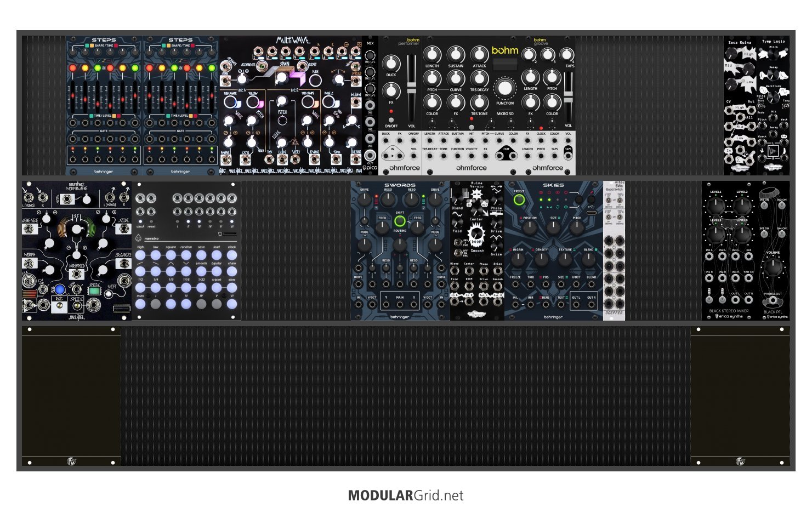The image size is (812, 507).
Task: Select the 'random' button on Maestro
Action: point(186,255)
